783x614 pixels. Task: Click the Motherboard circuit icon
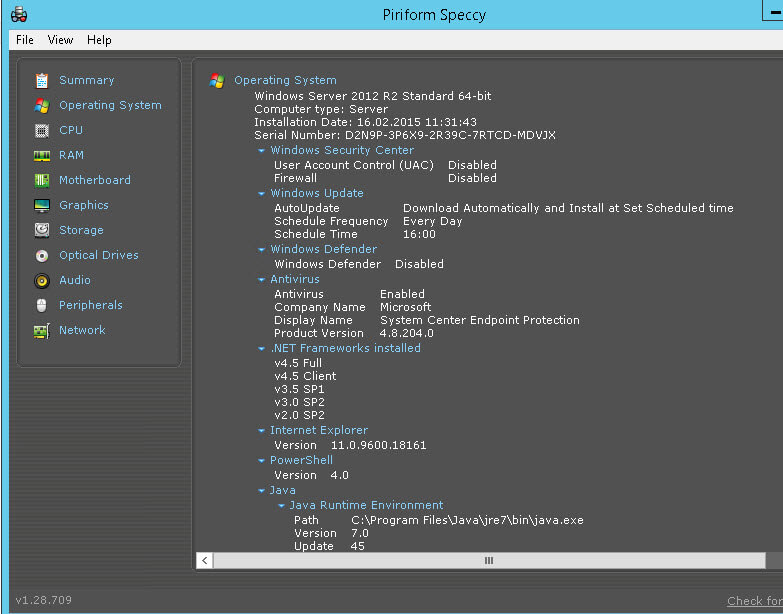pos(42,180)
